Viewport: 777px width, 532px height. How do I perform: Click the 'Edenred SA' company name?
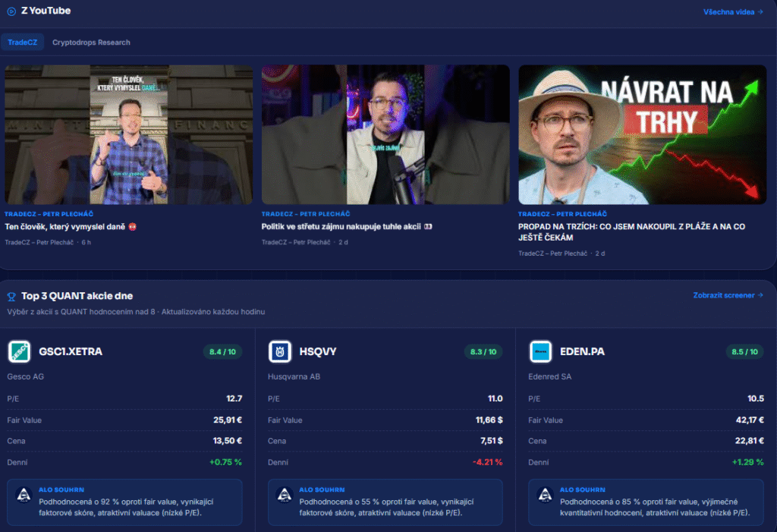coord(549,377)
